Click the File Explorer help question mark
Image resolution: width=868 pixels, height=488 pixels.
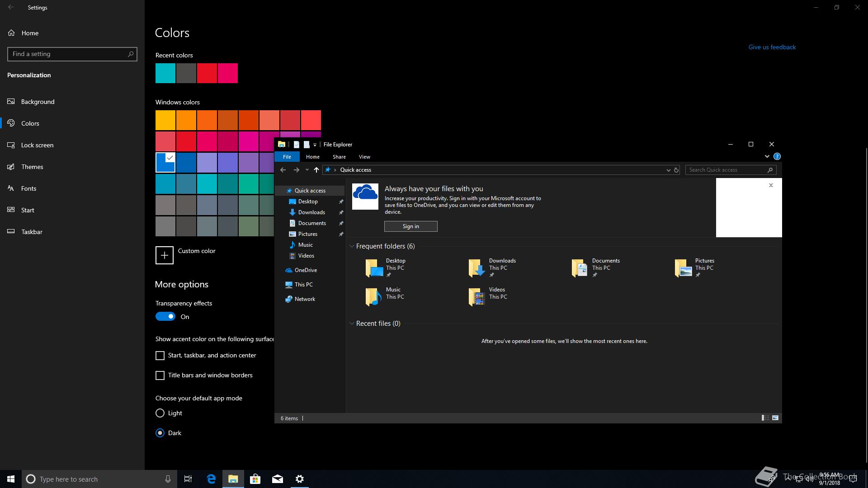coord(777,156)
